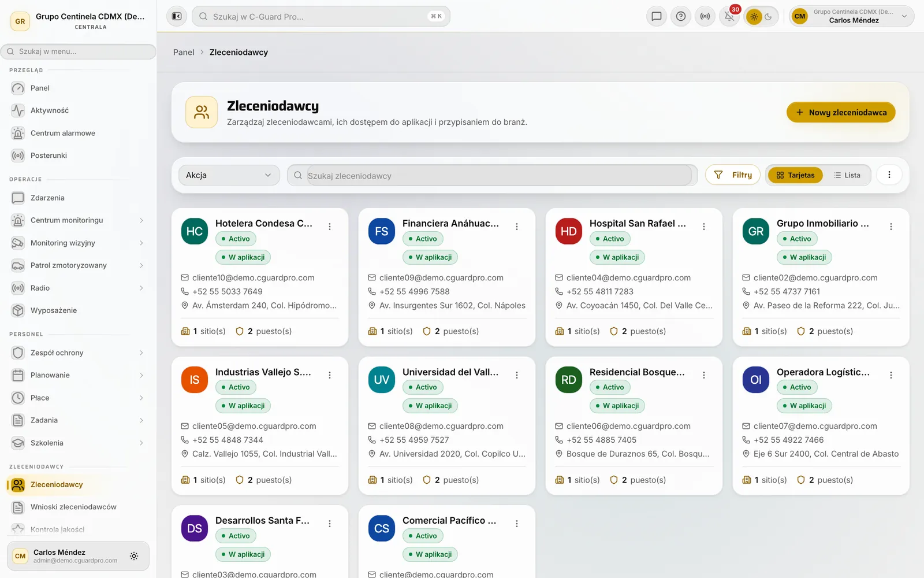Viewport: 924px width, 578px height.
Task: Open Wyposażenie in the sidebar
Action: [x=78, y=310]
